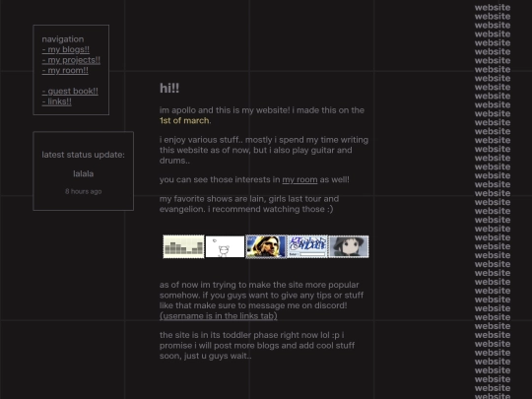This screenshot has height=399, width=532.
Task: Click the 'lalala' status message
Action: click(83, 173)
